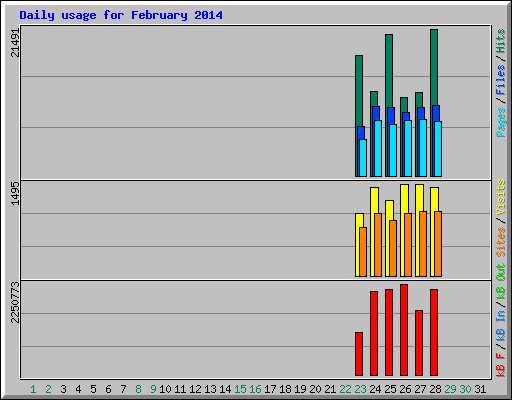Click the 'Hits' legend label
This screenshot has width=512, height=400.
[500, 41]
